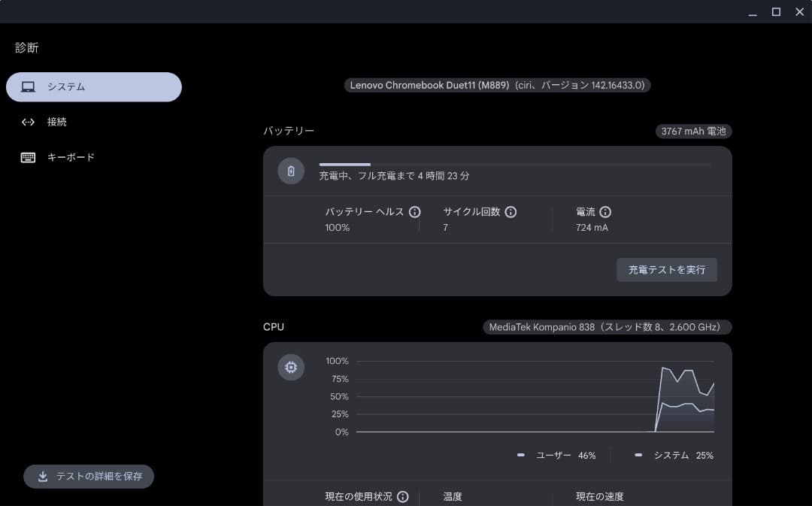Viewport: 812px width, 506px height.
Task: Click the keyboard icon beside キーボード
Action: 28,157
